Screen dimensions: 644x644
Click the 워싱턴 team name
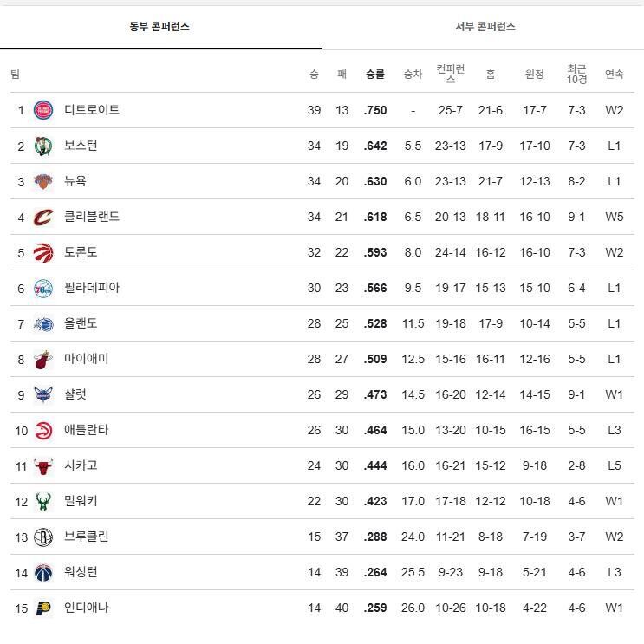point(81,572)
